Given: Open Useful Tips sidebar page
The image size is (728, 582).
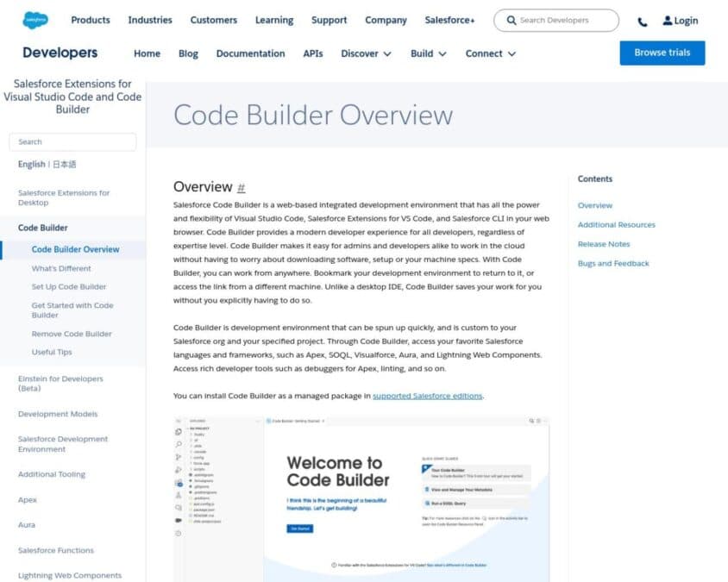Looking at the screenshot, I should click(x=52, y=353).
